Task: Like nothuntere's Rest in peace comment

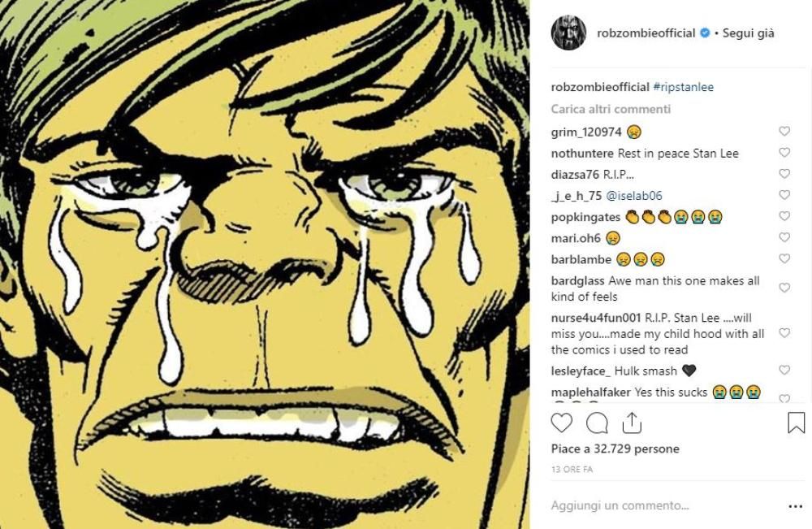Action: pos(784,152)
